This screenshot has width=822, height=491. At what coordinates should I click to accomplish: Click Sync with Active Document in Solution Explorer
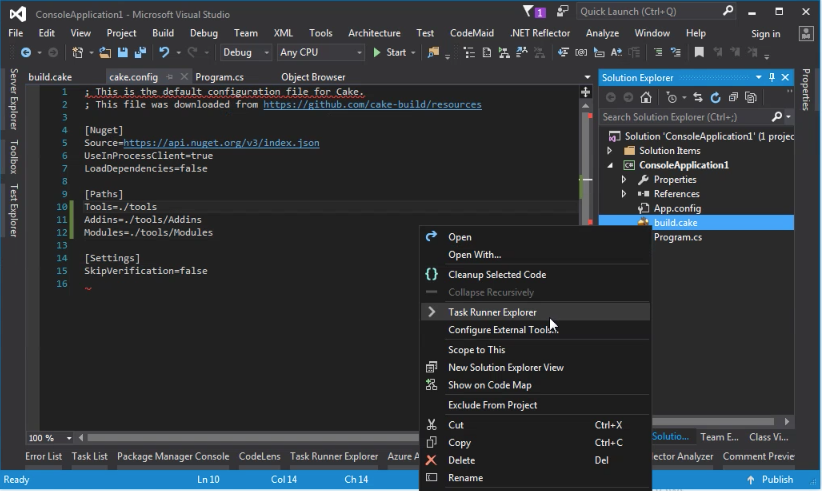[698, 97]
